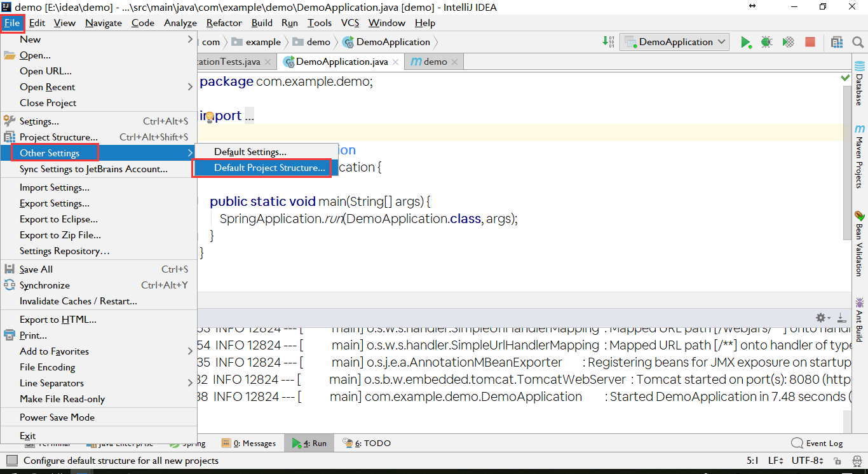Open the Edit menu

pyautogui.click(x=37, y=23)
